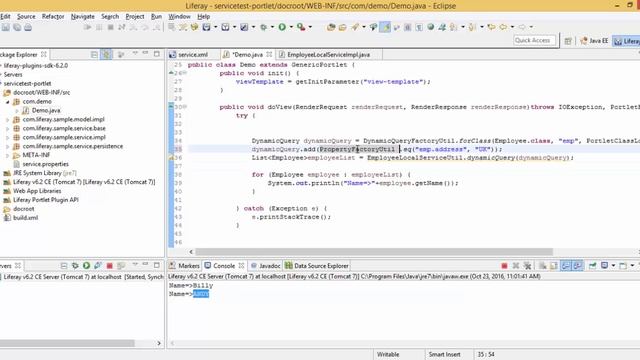
Task: Click the editor horizontal scrollbar thumb
Action: pos(374,252)
